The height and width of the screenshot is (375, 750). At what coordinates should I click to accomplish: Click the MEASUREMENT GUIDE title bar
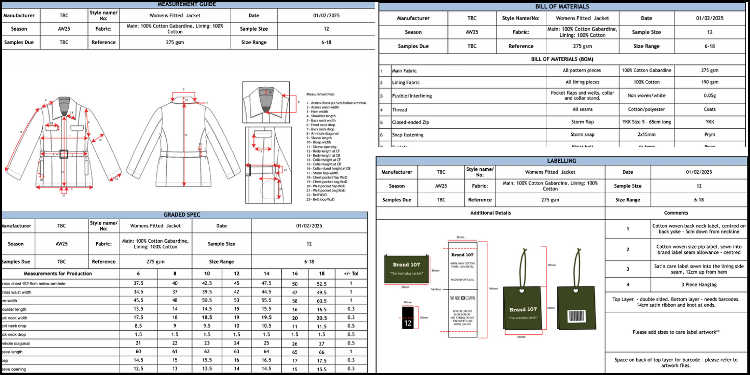[x=187, y=5]
